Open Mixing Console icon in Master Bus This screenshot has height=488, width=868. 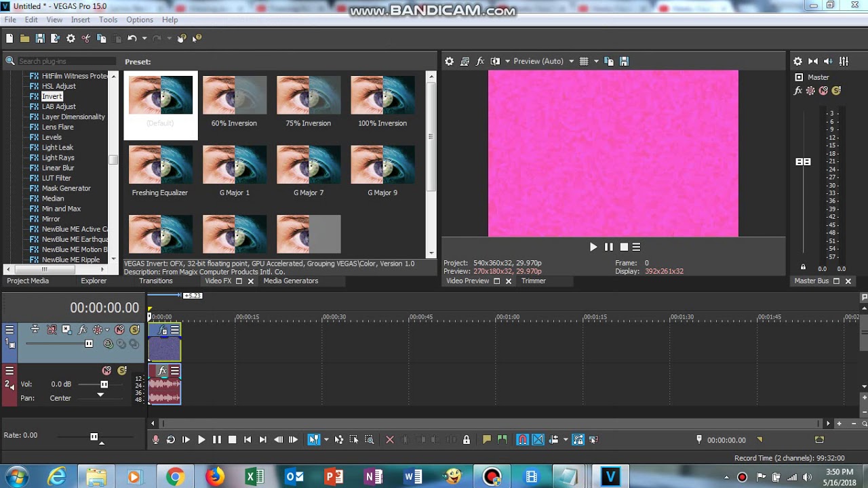tap(844, 61)
